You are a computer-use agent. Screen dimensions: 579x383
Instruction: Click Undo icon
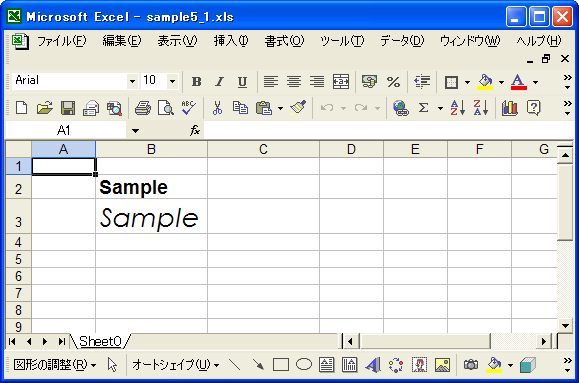click(327, 108)
